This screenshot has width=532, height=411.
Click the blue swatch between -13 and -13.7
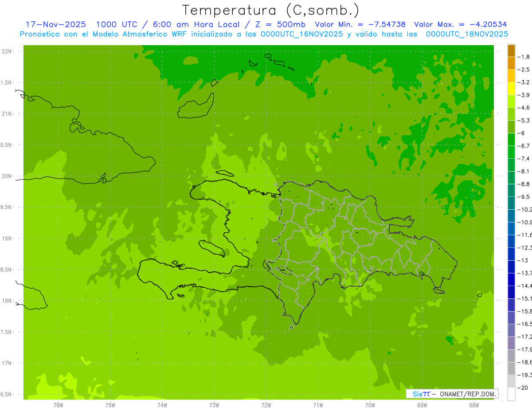tap(511, 266)
